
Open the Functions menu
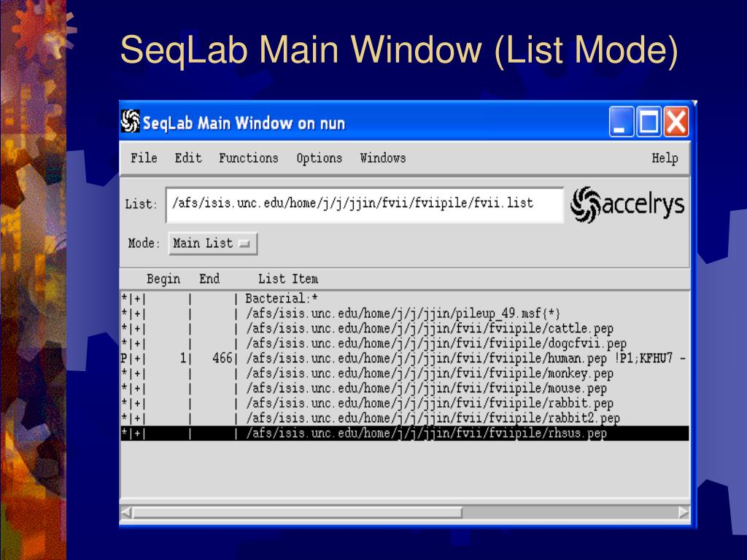tap(248, 157)
